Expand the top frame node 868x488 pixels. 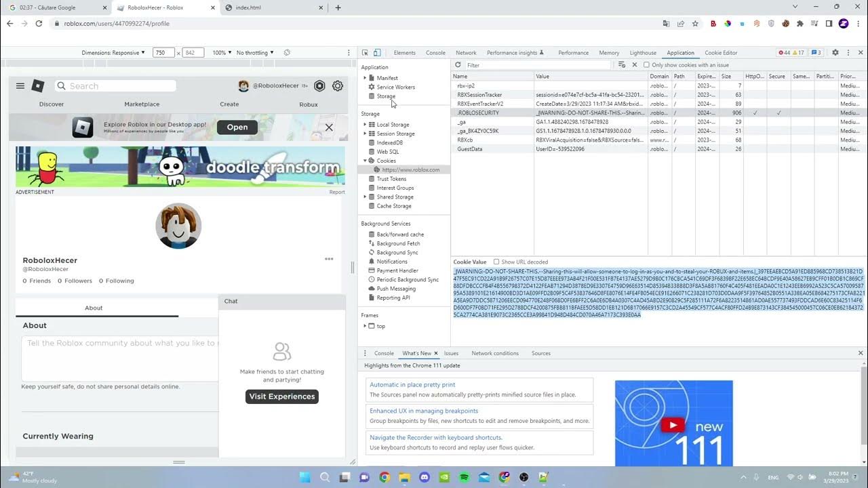click(365, 326)
